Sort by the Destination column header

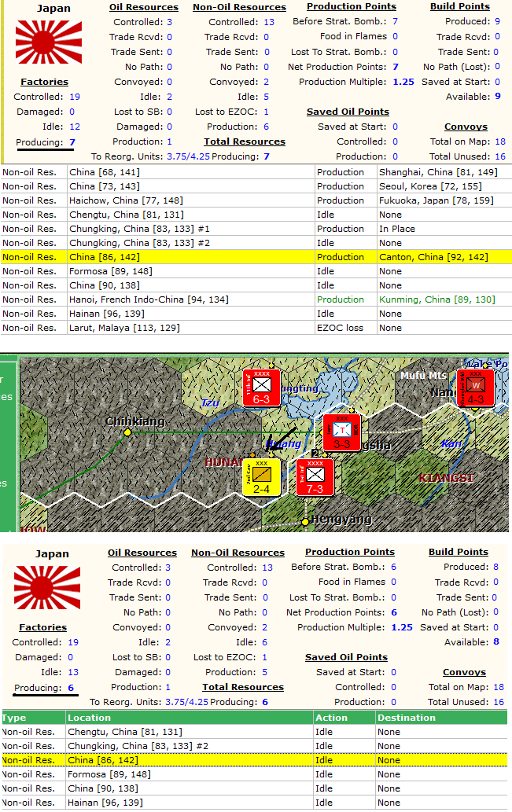pos(441,718)
